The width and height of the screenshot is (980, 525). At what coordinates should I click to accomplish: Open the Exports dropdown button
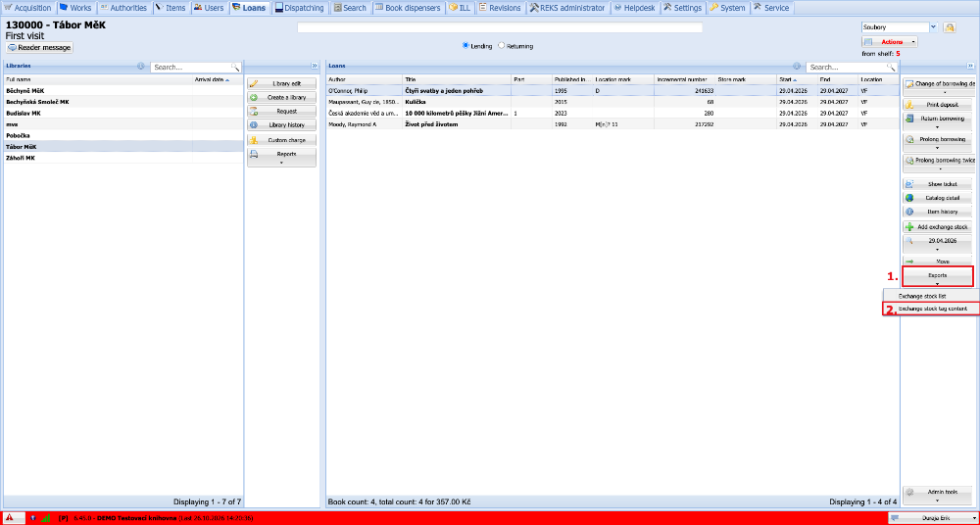coord(938,278)
